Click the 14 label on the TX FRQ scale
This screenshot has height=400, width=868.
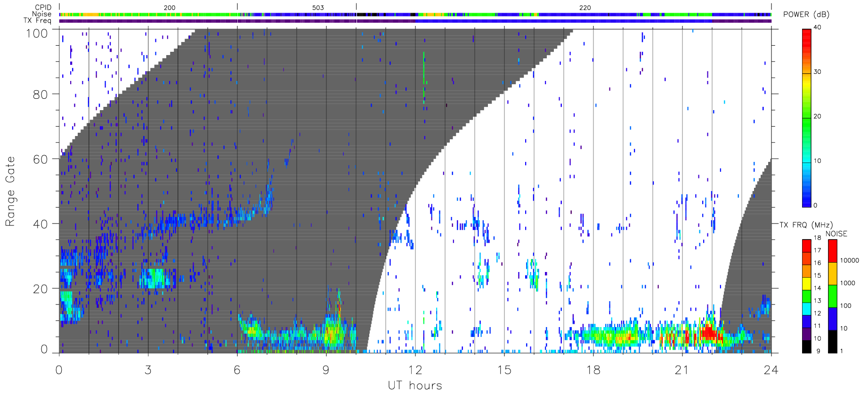click(817, 288)
